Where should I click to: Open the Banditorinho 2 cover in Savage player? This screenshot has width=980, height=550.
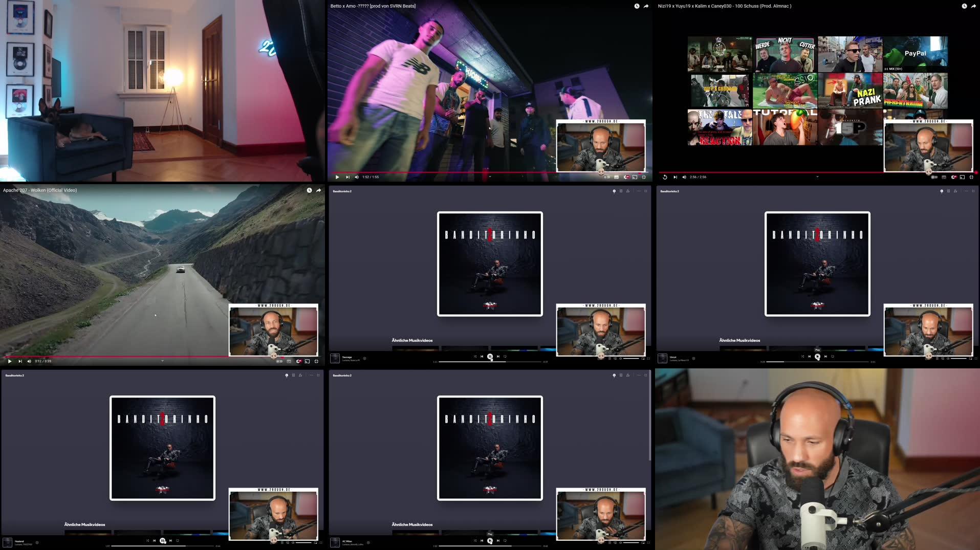pos(490,264)
